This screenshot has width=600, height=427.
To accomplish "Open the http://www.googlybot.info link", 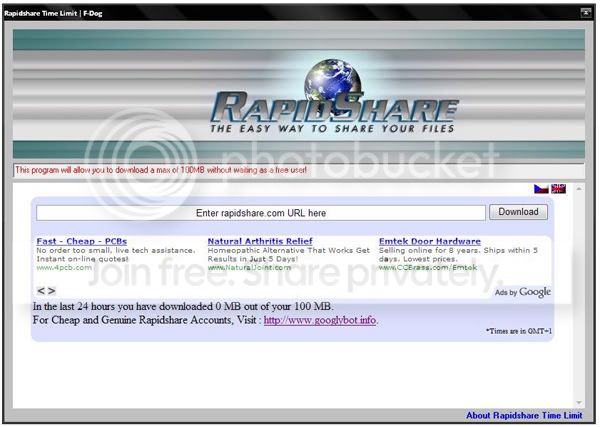I will click(x=320, y=320).
